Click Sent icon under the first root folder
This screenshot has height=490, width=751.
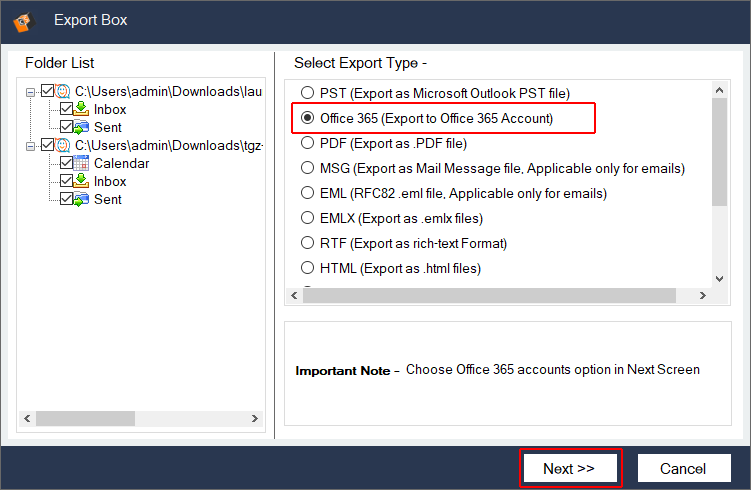point(83,127)
